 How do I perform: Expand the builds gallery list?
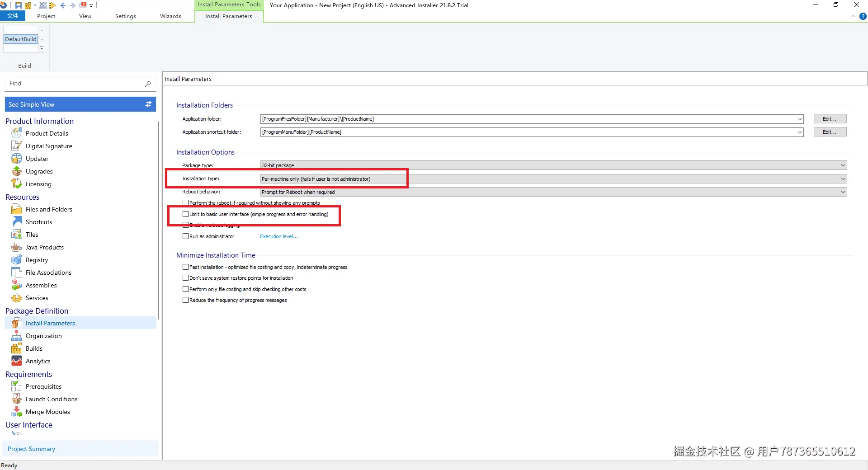click(42, 48)
